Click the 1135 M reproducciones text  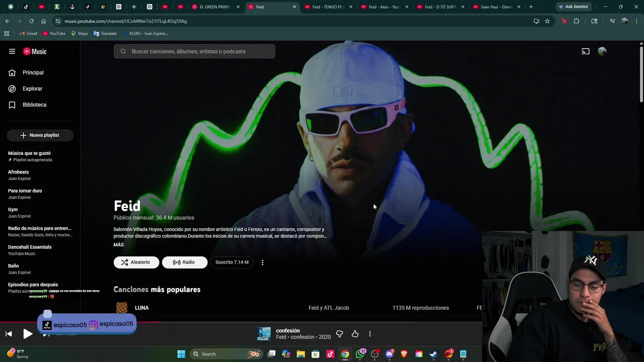coord(421,308)
